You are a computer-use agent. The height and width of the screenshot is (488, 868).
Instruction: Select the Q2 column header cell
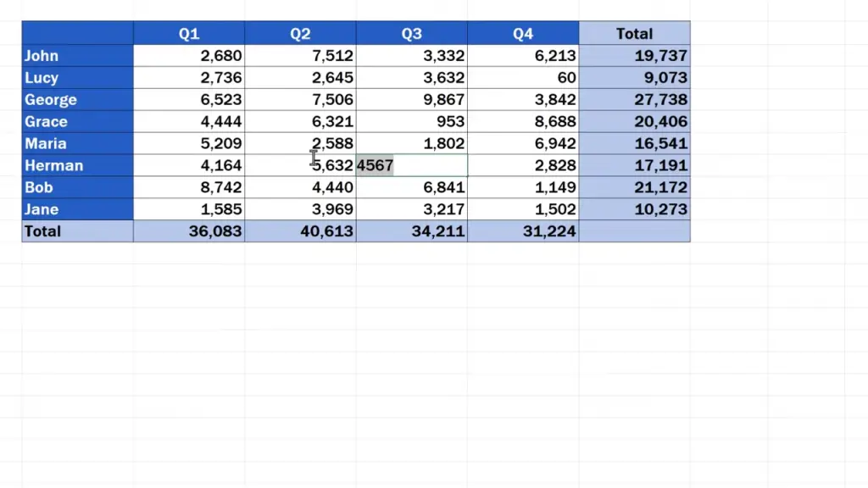coord(300,34)
